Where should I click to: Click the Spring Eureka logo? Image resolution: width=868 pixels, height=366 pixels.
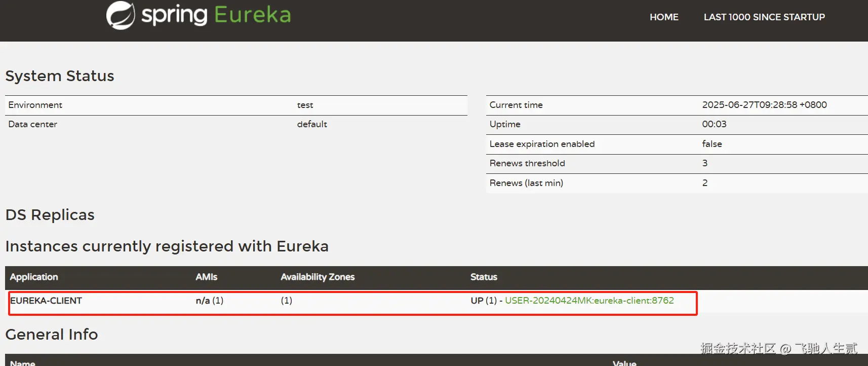point(199,15)
